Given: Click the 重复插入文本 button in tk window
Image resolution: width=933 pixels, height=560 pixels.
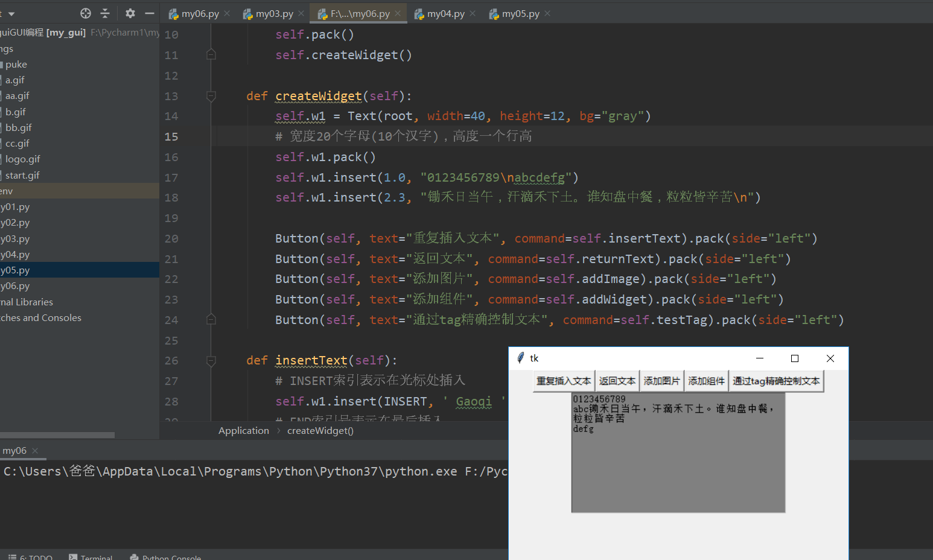Looking at the screenshot, I should [x=564, y=381].
